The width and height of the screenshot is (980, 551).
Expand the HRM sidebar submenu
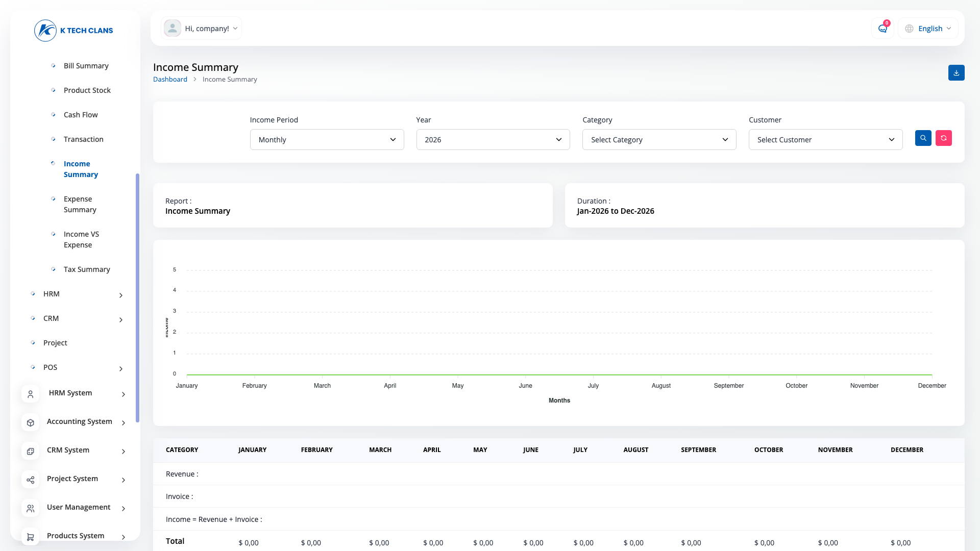[77, 294]
